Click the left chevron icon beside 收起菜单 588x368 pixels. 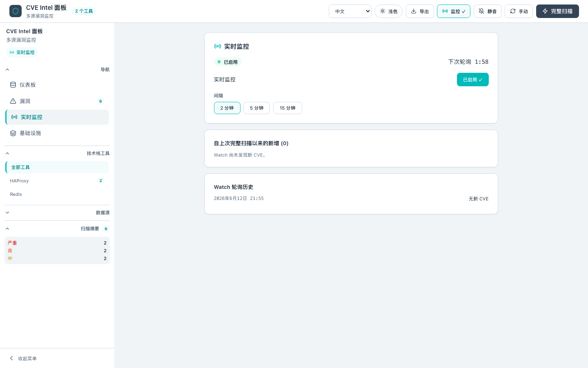pos(11,358)
